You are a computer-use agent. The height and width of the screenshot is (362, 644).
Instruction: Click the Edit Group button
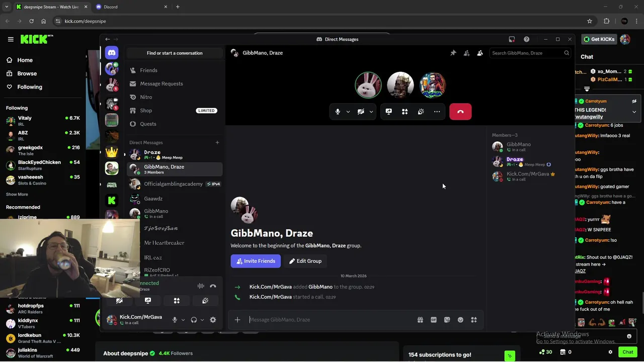pos(305,261)
